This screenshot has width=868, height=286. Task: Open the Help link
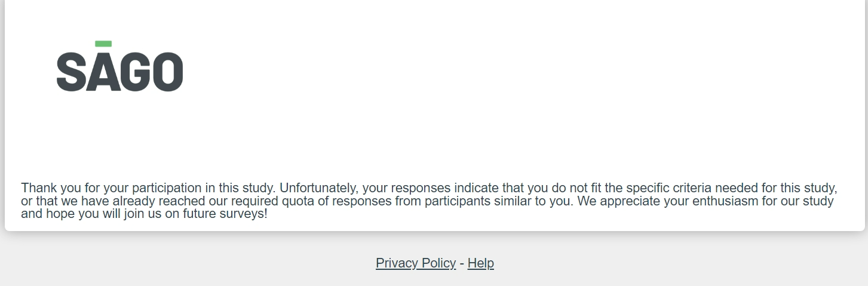(x=480, y=263)
